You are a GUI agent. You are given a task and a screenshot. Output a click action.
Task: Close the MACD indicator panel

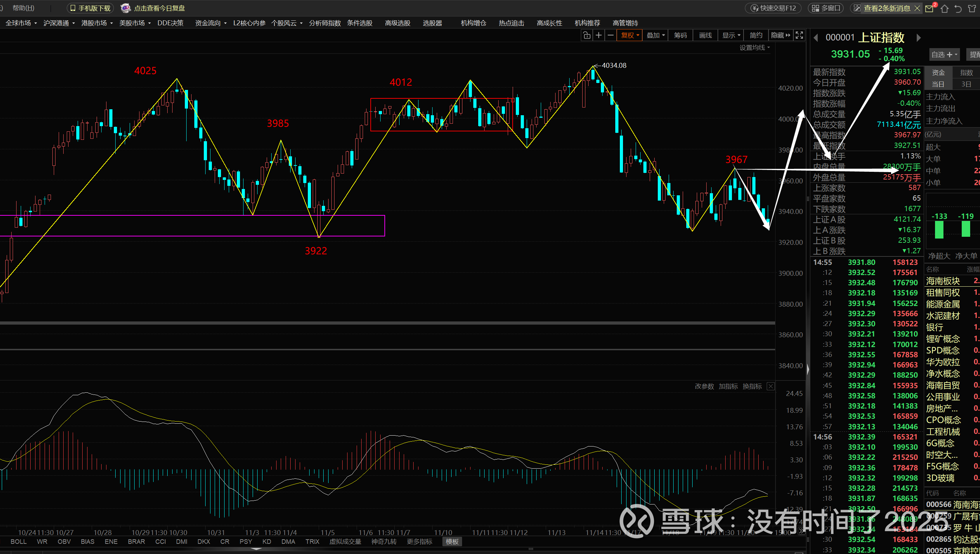click(770, 386)
